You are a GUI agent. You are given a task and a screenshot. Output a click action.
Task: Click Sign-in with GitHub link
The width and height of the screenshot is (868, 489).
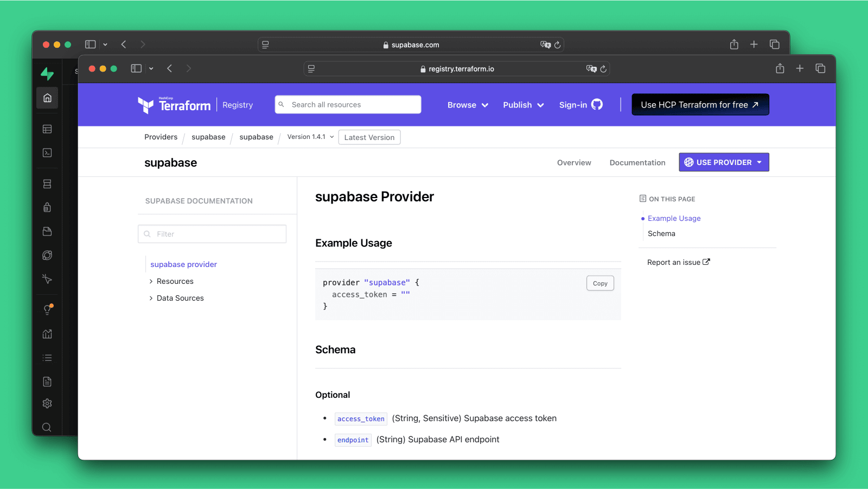click(581, 105)
